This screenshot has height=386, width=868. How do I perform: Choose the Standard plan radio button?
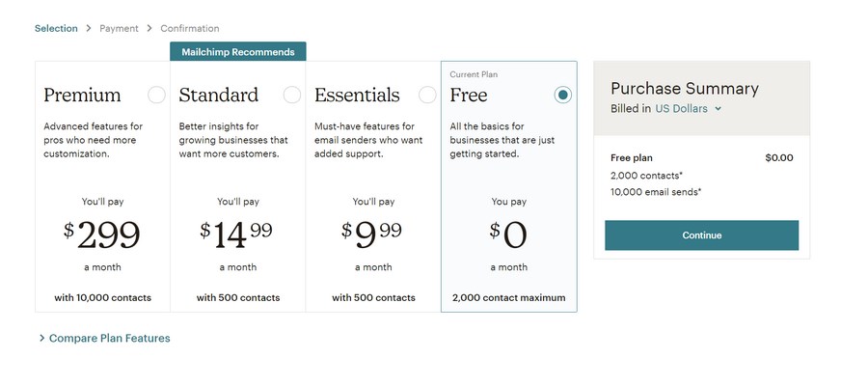tap(292, 95)
